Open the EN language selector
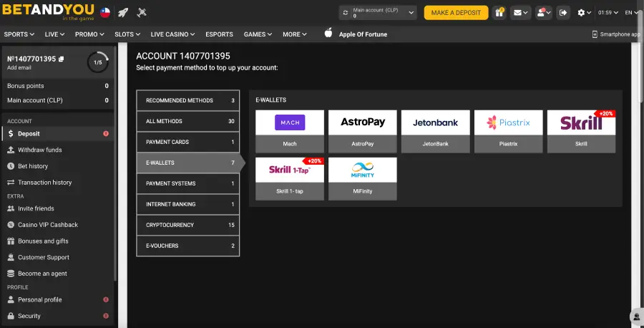This screenshot has width=644, height=328. pyautogui.click(x=632, y=13)
